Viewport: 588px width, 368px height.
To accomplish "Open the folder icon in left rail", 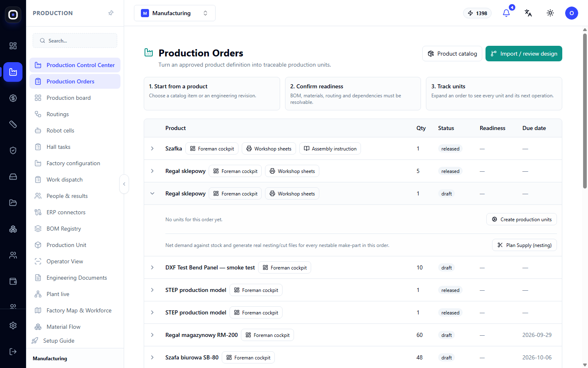I will pyautogui.click(x=13, y=203).
